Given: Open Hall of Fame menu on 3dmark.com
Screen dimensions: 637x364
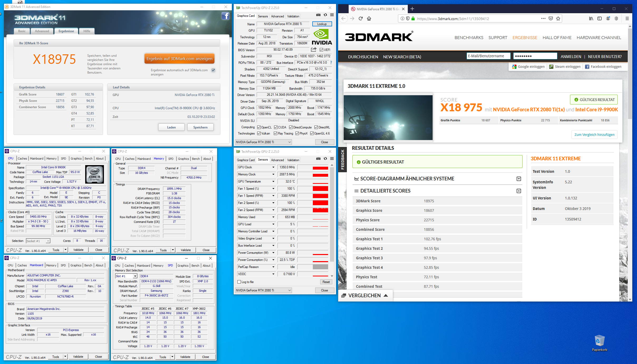Looking at the screenshot, I should [x=557, y=38].
